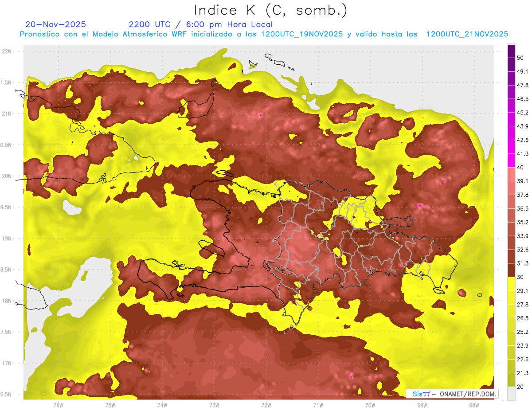This screenshot has width=532, height=411.
Task: Click the colorbar value "31.3"
Action: [x=523, y=263]
